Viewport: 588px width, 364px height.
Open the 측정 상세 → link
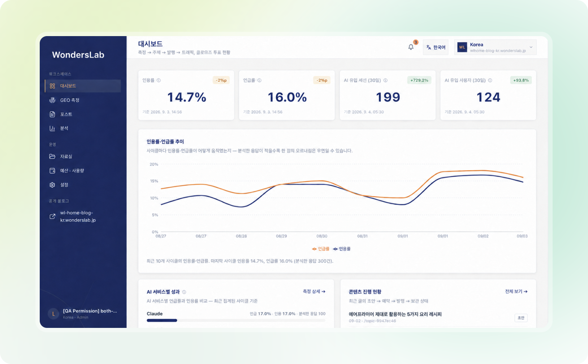(x=314, y=291)
